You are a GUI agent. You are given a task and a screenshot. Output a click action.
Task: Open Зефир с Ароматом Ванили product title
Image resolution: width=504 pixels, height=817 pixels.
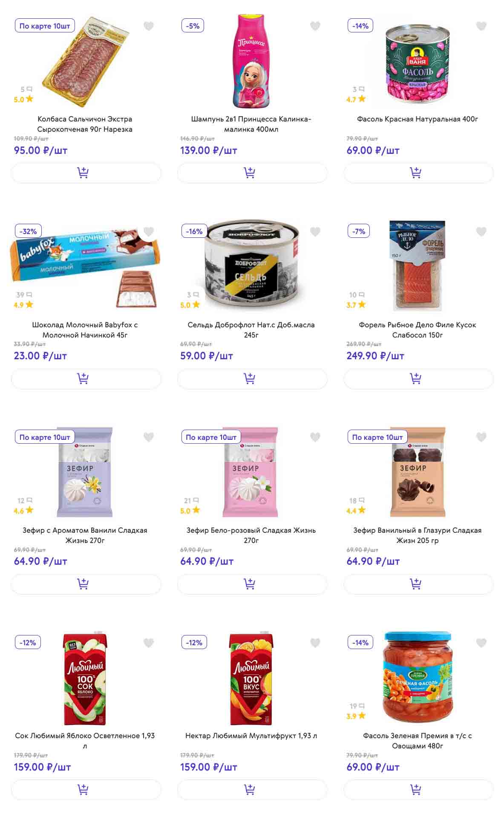(85, 535)
